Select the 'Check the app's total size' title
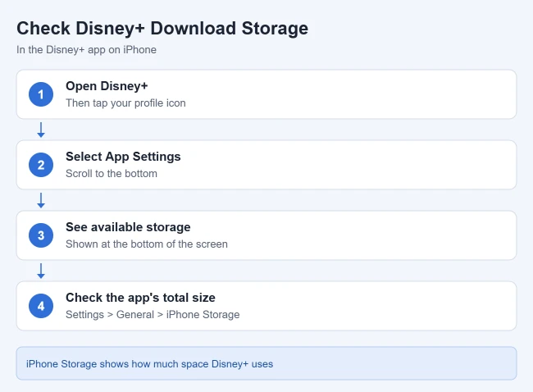The image size is (533, 392). [x=140, y=298]
